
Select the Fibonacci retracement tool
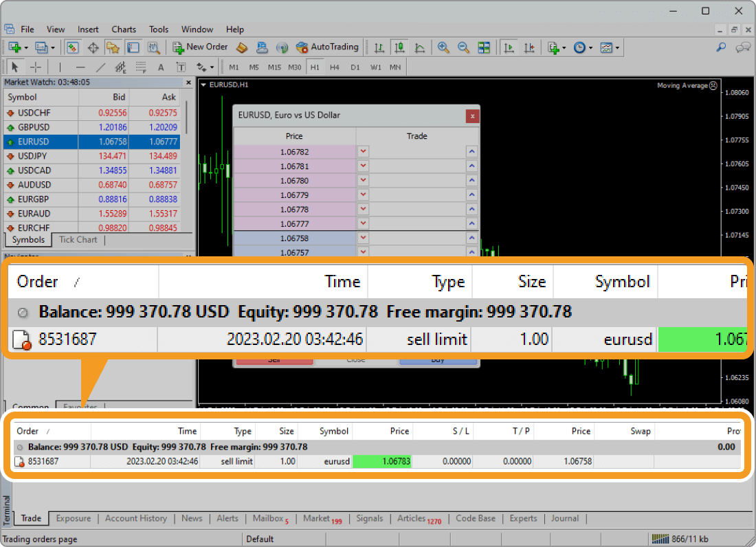(x=140, y=67)
